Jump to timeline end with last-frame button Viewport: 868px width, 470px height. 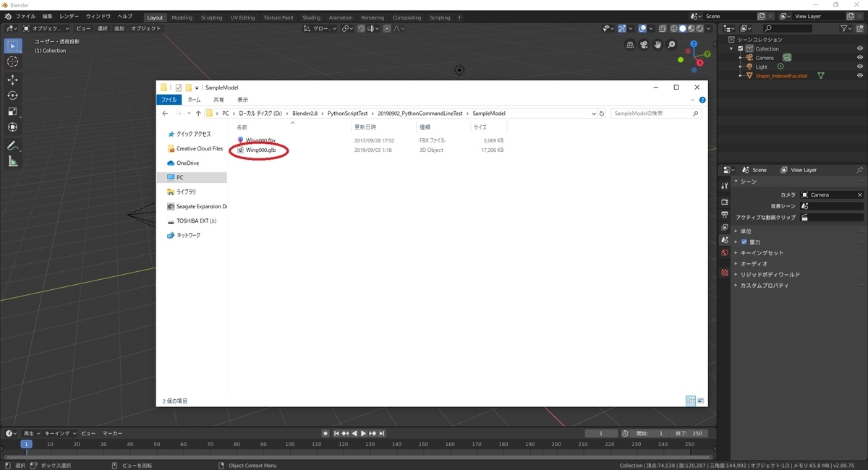tap(381, 433)
